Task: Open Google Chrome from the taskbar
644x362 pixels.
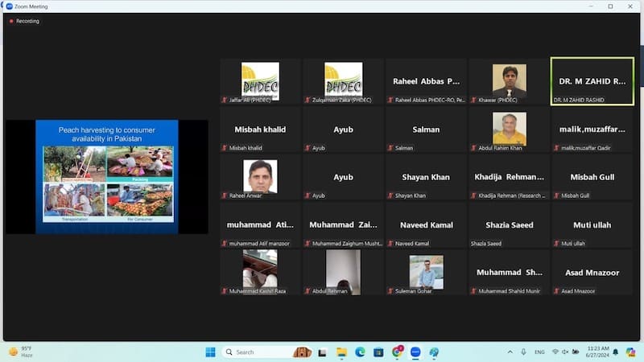Action: click(x=397, y=352)
